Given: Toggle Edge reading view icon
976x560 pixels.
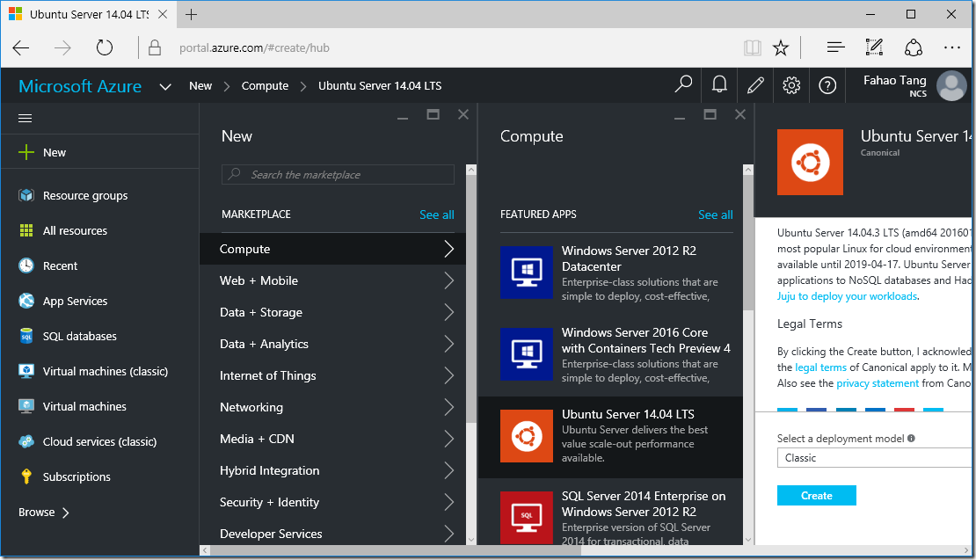Looking at the screenshot, I should tap(752, 47).
